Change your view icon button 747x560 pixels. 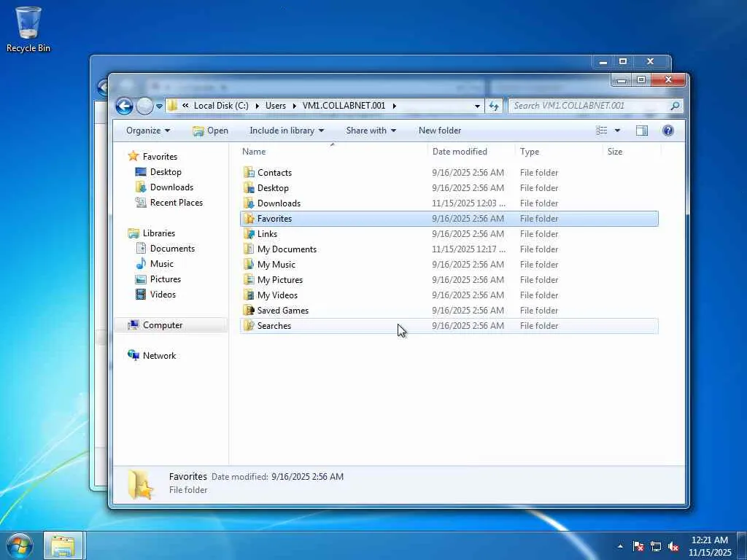(x=602, y=131)
